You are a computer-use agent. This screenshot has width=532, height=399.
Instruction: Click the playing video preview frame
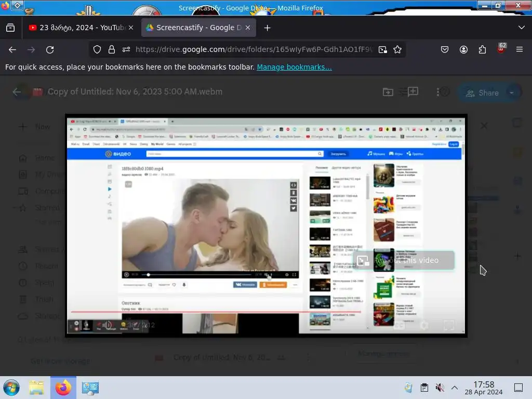click(x=266, y=225)
